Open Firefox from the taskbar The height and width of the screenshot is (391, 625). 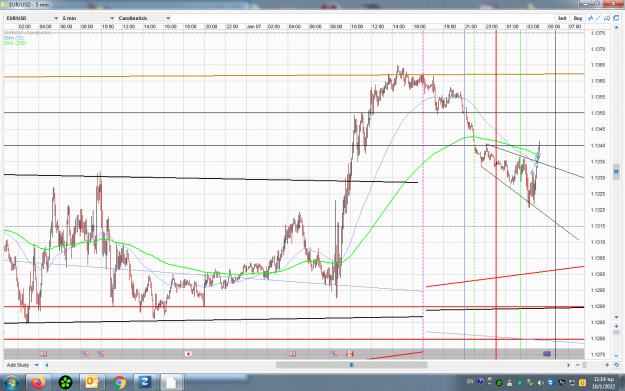point(39,383)
